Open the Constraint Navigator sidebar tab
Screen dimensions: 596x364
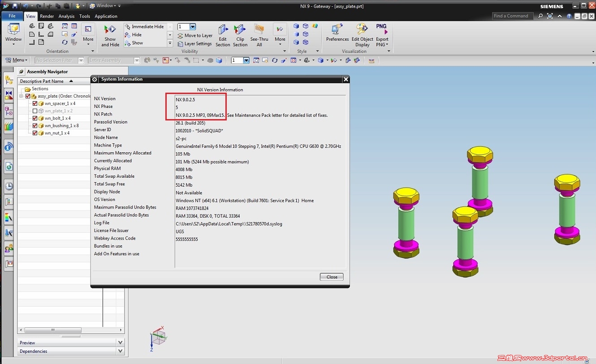click(9, 95)
